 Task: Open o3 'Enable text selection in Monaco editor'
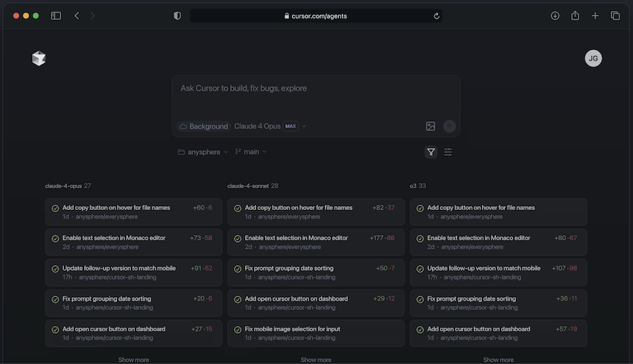pos(498,242)
